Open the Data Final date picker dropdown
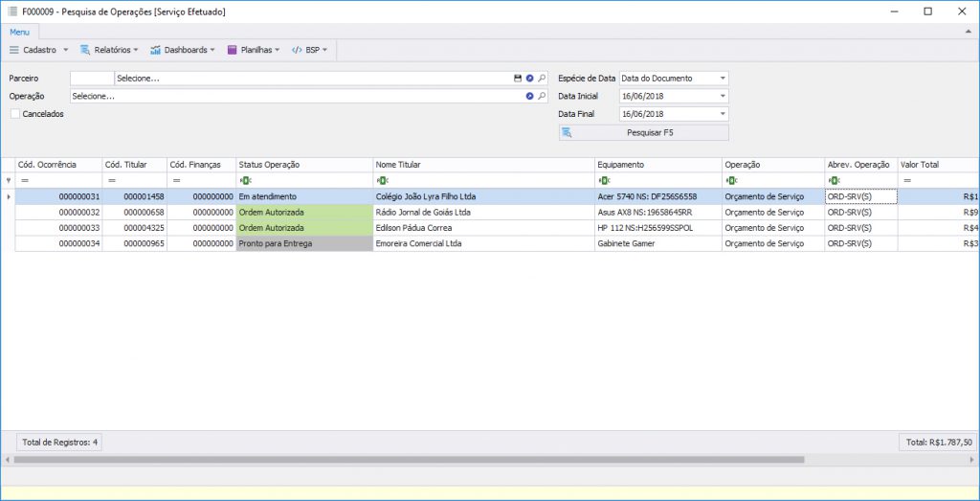 723,114
